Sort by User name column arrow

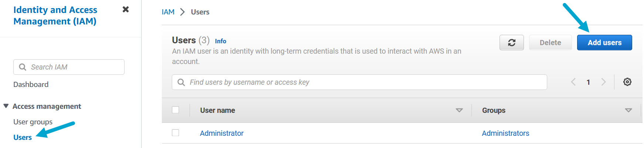click(x=459, y=110)
